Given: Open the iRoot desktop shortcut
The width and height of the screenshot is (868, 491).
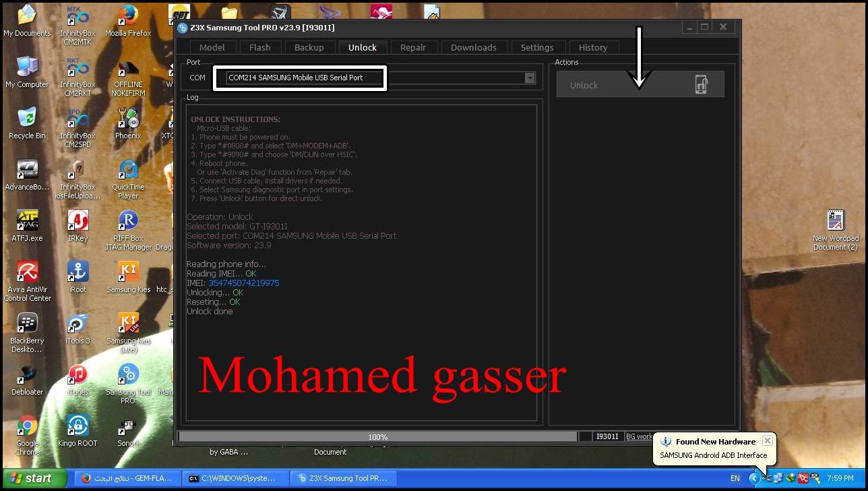Looking at the screenshot, I should (x=77, y=277).
